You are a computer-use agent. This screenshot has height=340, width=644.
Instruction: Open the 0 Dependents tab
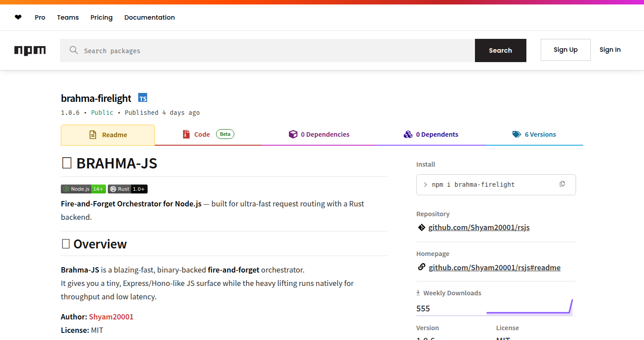(x=431, y=134)
